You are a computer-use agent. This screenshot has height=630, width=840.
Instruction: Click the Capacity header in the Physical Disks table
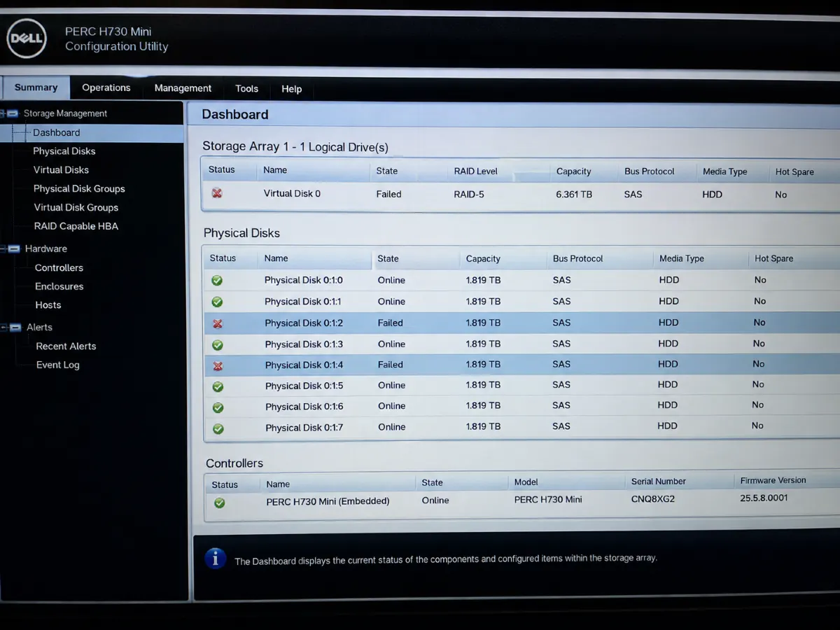483,259
